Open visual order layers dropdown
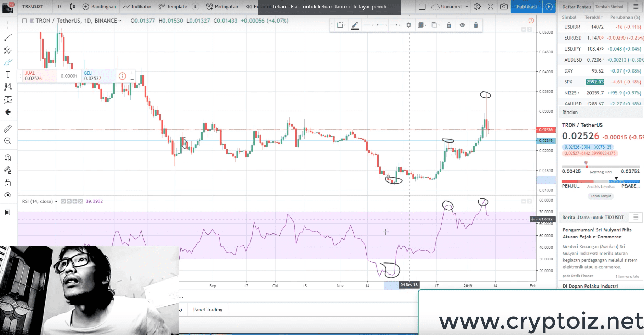This screenshot has height=335, width=644. (422, 25)
